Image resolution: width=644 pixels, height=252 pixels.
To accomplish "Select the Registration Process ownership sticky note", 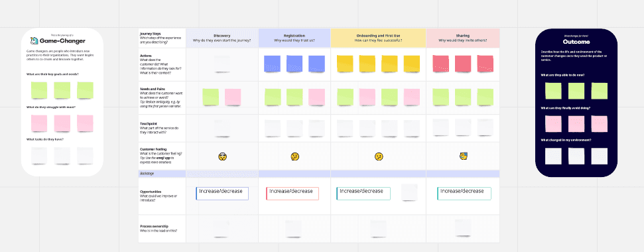I will pos(294,228).
